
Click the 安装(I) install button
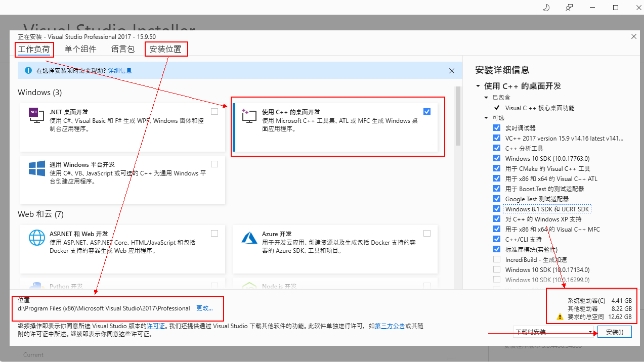click(x=615, y=332)
